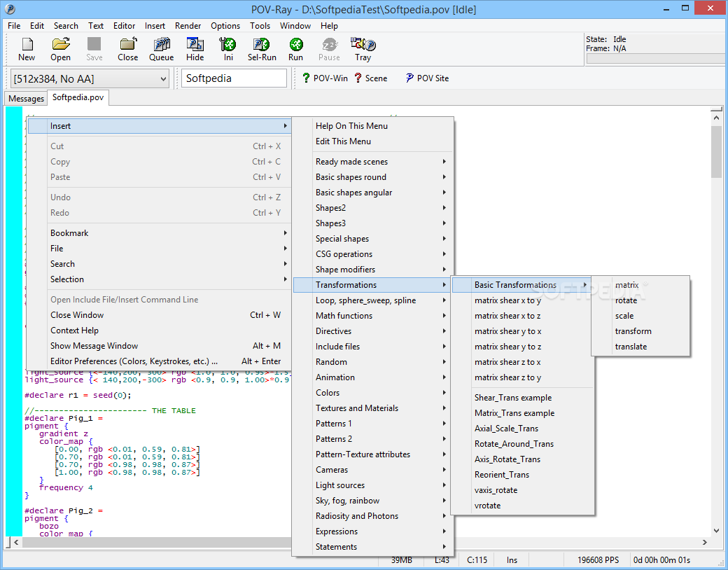Click the vertical scrollbar down arrow
This screenshot has width=728, height=570.
716,531
